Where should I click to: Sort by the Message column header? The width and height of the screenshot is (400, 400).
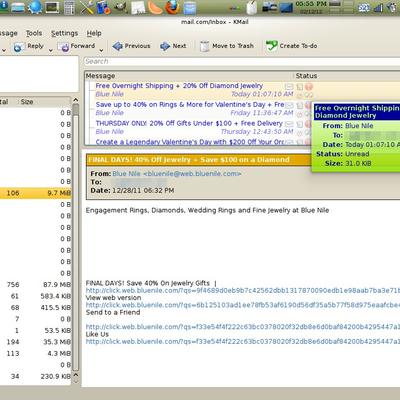[189, 76]
